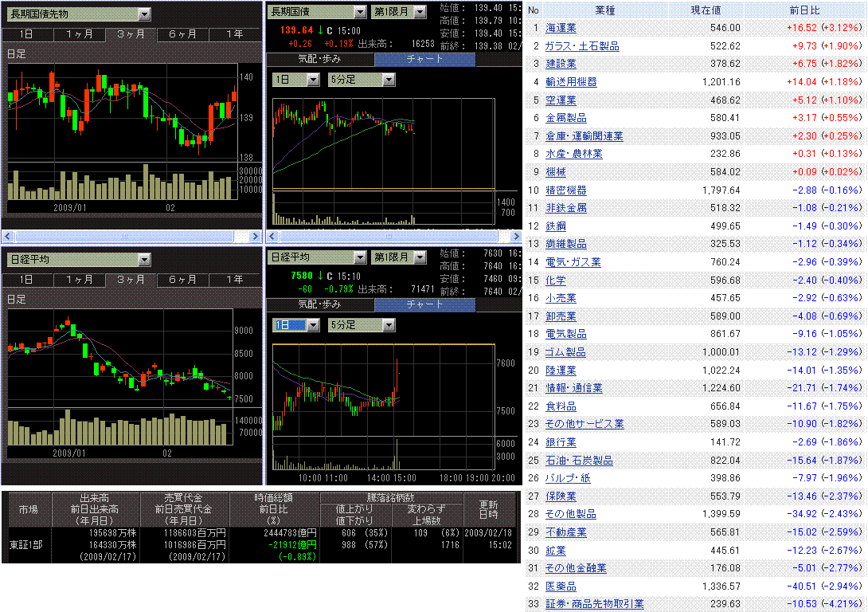Click the scrollbar thumb under 長期国債先物 chart
The image size is (868, 612).
pos(124,237)
